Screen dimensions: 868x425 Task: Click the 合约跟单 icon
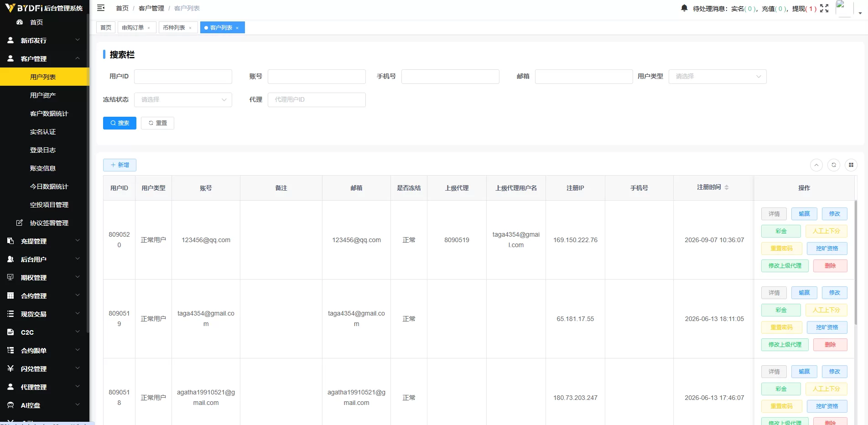pos(10,350)
